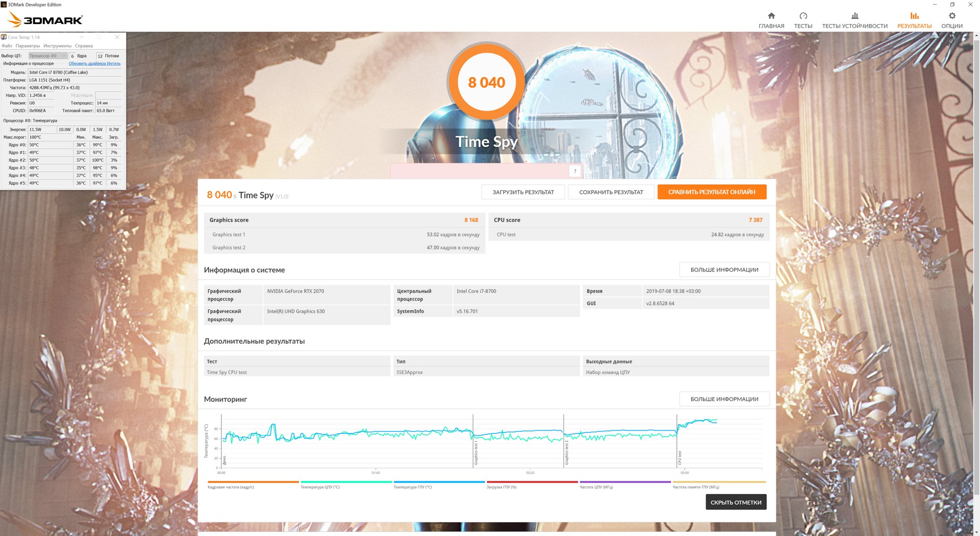Click Graphics test 2 row
The height and width of the screenshot is (536, 980).
click(x=345, y=248)
